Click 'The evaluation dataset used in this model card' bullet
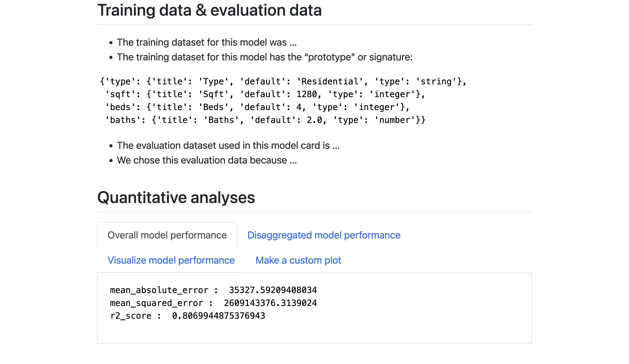 tap(228, 146)
